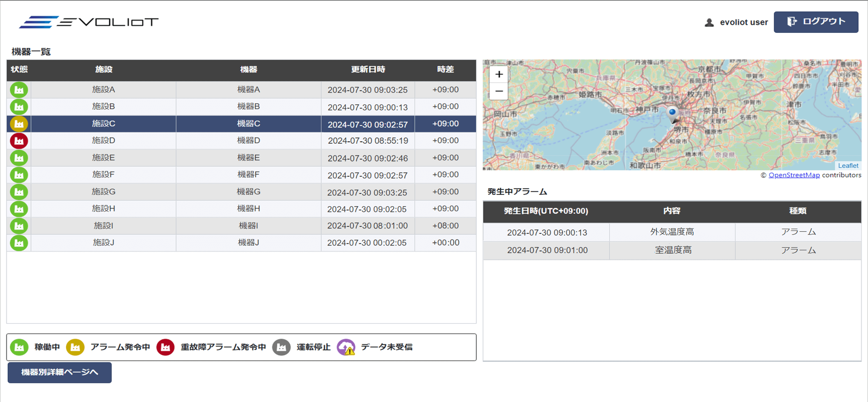
Task: Click the gray 運転停止 legend icon
Action: [281, 347]
